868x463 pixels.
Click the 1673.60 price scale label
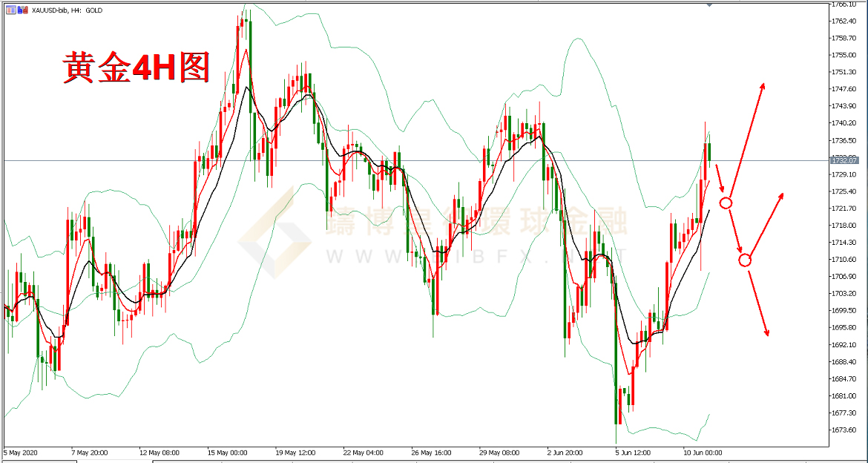click(844, 430)
